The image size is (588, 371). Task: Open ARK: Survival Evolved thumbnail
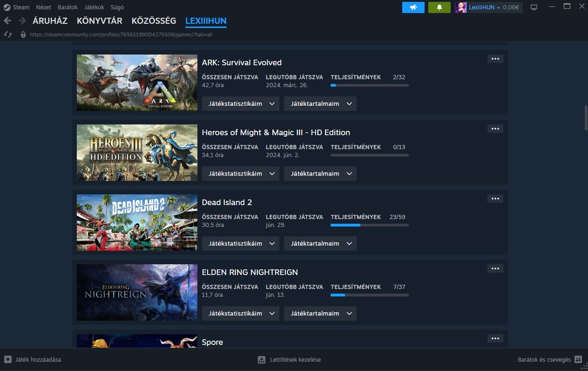tap(137, 82)
